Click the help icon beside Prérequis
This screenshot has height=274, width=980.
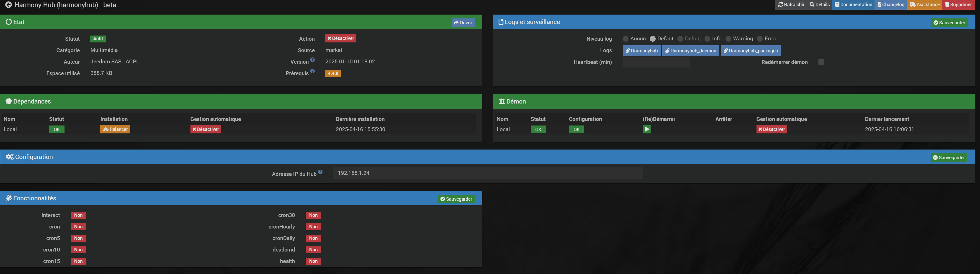312,71
